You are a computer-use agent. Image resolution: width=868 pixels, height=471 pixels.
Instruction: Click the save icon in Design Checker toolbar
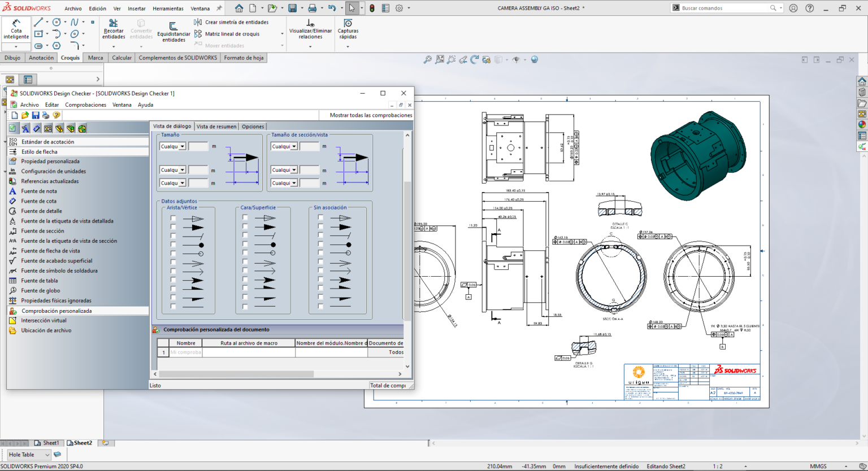coord(36,115)
